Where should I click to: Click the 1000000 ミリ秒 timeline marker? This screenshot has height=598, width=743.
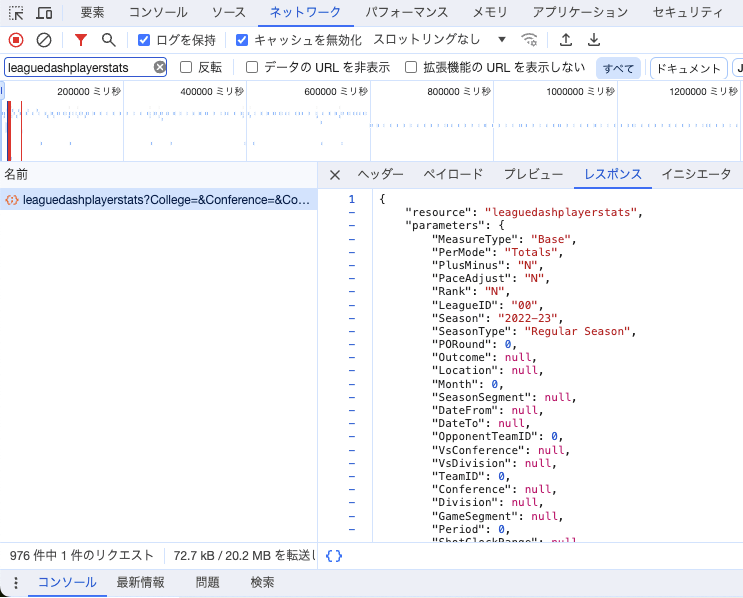580,91
